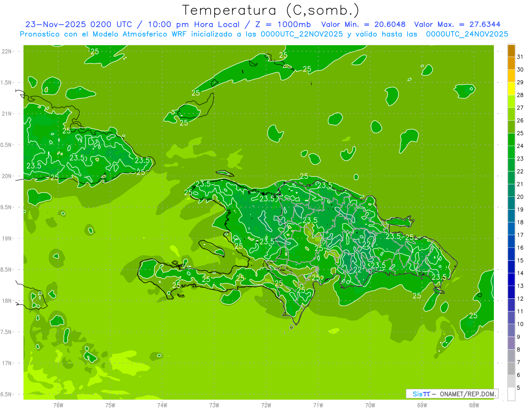This screenshot has height=411, width=532.
Task: Click the "71W" longitude label
Action: [x=318, y=405]
